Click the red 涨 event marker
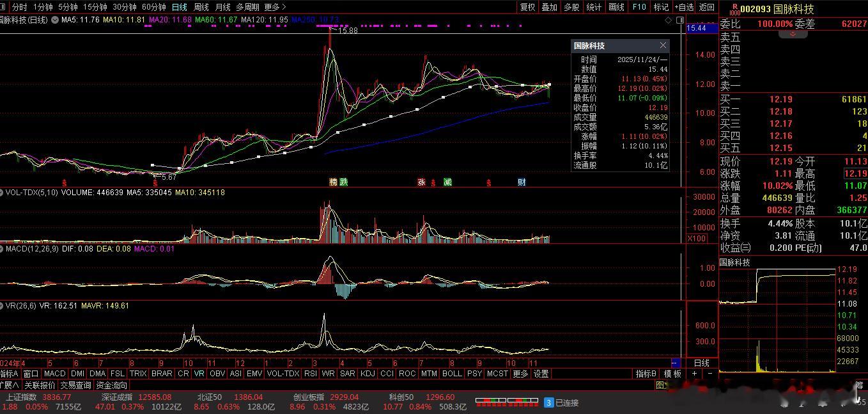The width and height of the screenshot is (868, 414). pyautogui.click(x=421, y=182)
